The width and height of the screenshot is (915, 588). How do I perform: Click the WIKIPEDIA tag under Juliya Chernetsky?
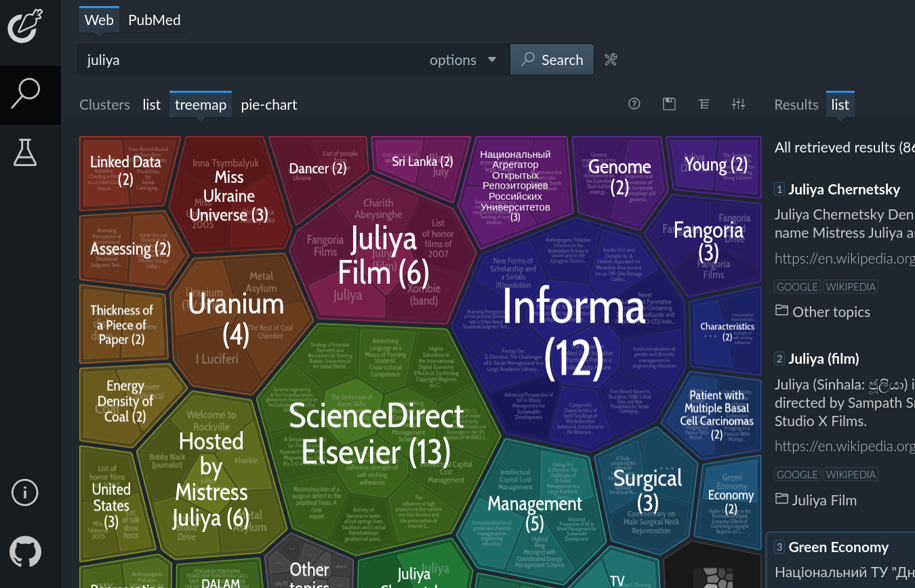pos(851,287)
